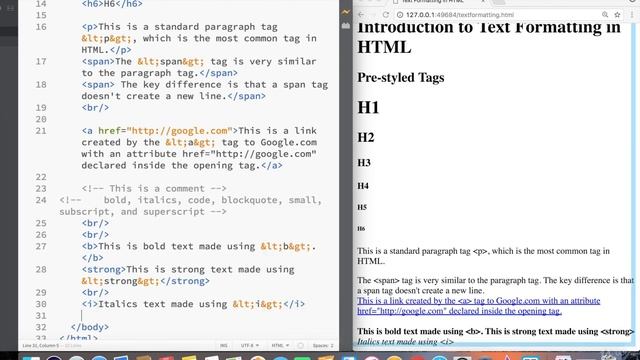Viewport: 640px width, 360px height.
Task: Click line number 30 in the gutter
Action: (41, 304)
